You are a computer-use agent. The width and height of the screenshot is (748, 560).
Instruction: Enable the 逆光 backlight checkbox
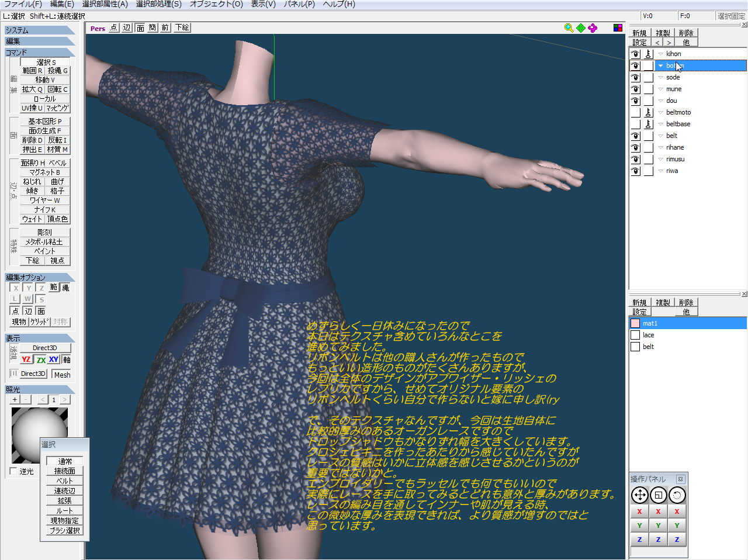click(x=13, y=471)
